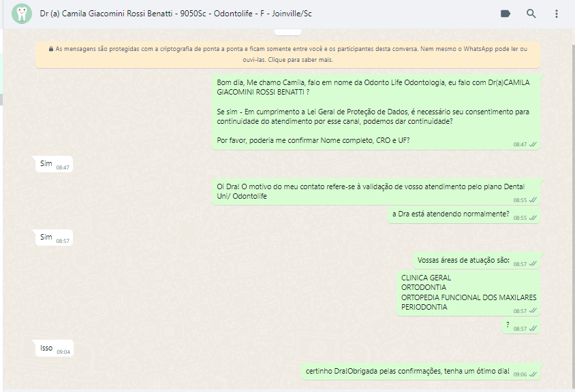
Task: Click the first 'Sim' reply at 08:47
Action: pos(55,164)
